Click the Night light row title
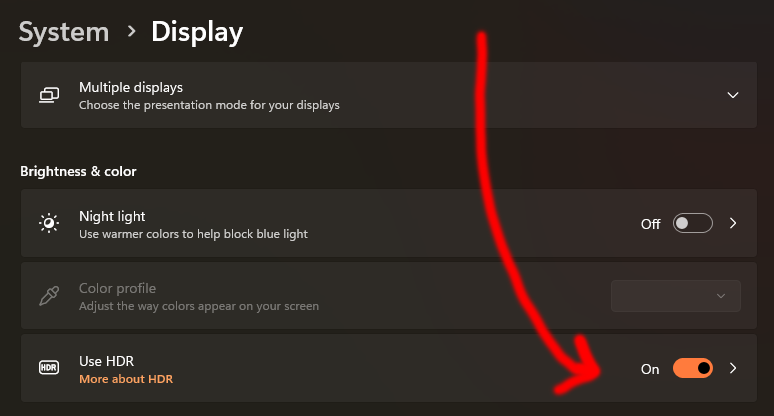 (112, 216)
